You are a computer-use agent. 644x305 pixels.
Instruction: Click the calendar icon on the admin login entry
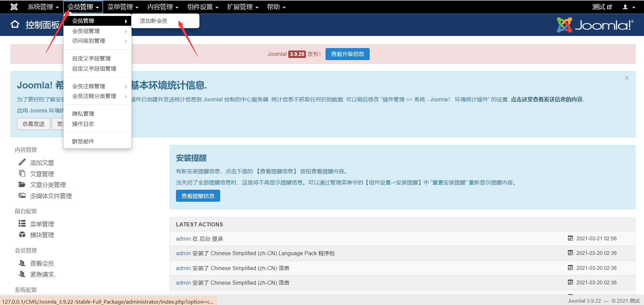(570, 238)
